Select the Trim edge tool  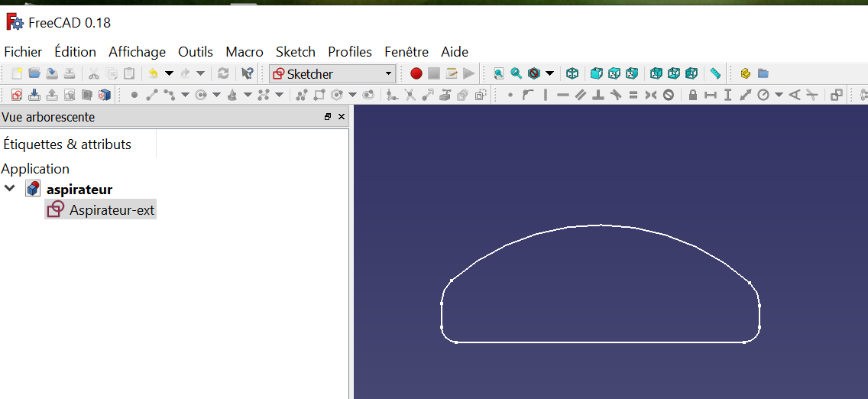pyautogui.click(x=410, y=96)
